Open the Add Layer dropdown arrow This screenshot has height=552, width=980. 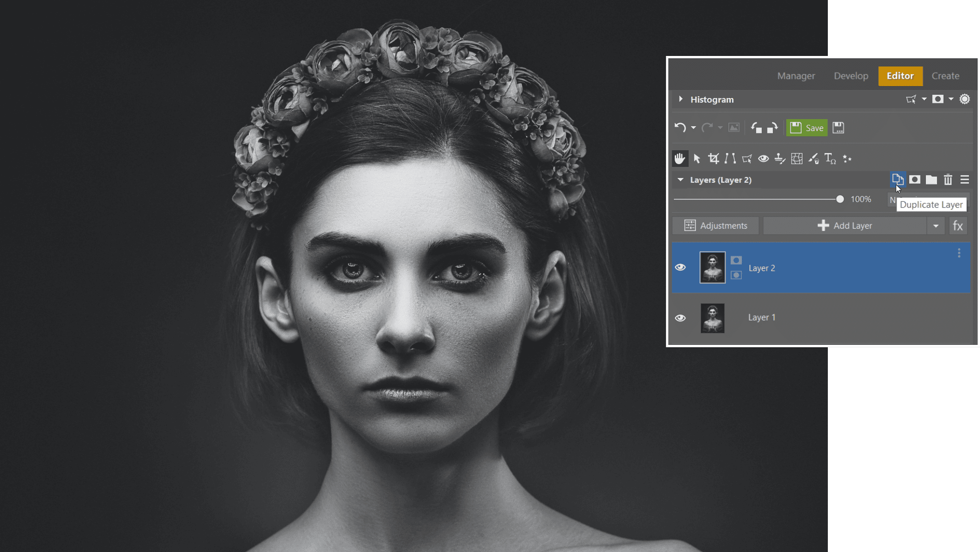[x=935, y=226]
